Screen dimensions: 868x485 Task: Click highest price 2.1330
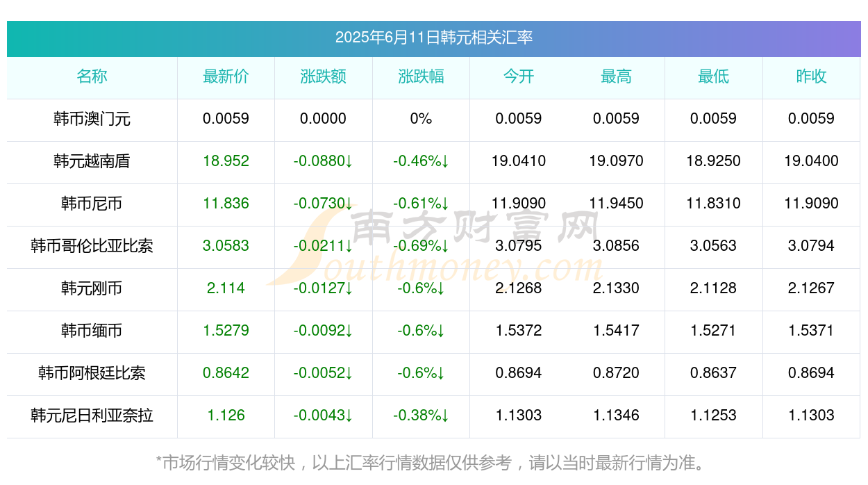(x=616, y=288)
